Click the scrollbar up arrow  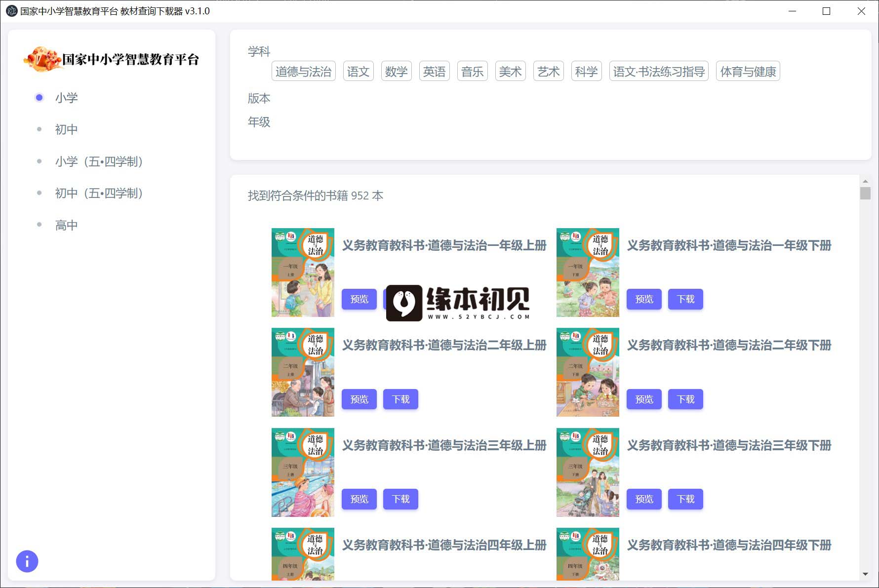tap(865, 181)
